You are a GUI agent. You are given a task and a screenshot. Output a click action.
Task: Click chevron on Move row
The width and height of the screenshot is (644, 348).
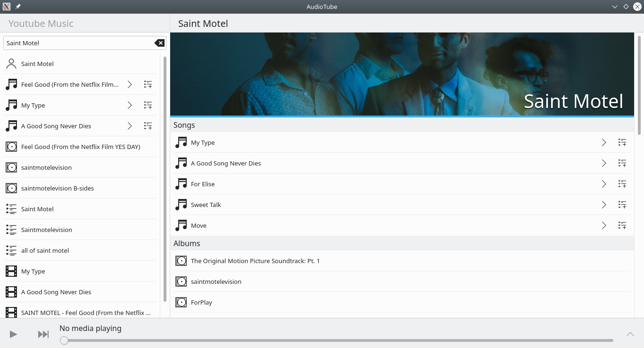point(604,225)
